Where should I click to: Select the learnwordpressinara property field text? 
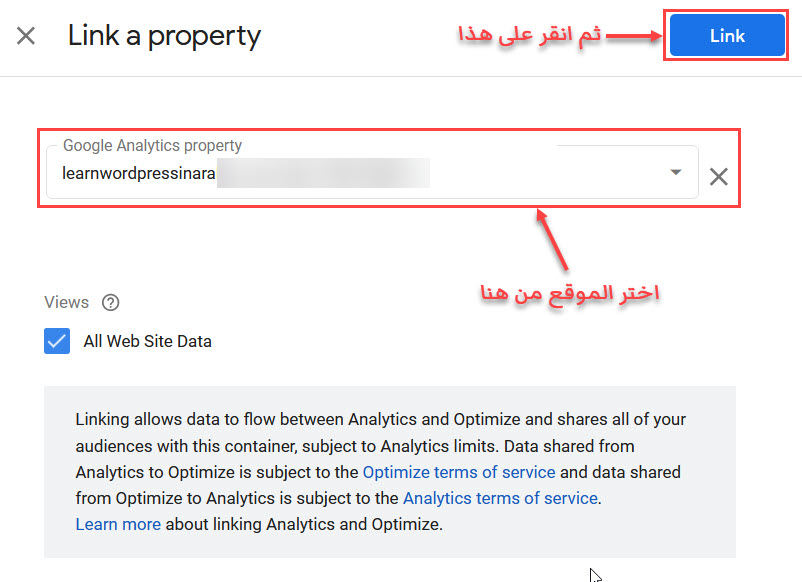139,173
